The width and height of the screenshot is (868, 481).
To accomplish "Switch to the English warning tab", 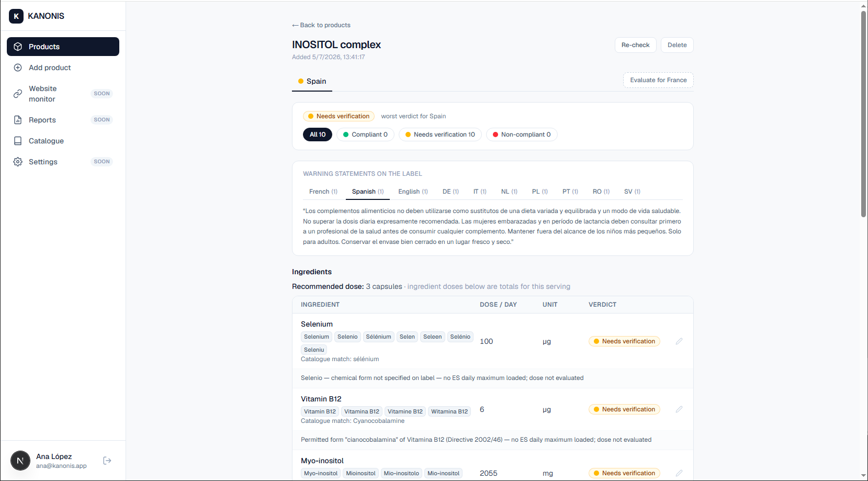I will pos(413,192).
